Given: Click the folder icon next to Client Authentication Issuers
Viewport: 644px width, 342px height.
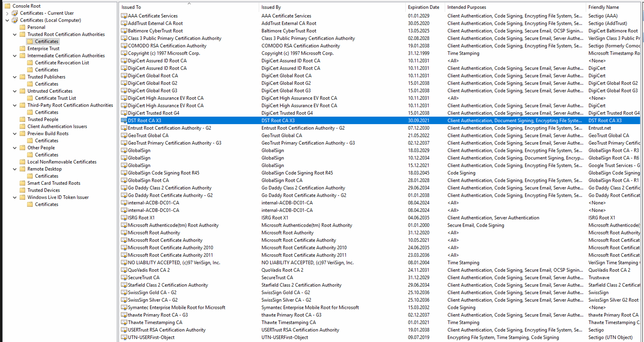Looking at the screenshot, I should pos(23,126).
